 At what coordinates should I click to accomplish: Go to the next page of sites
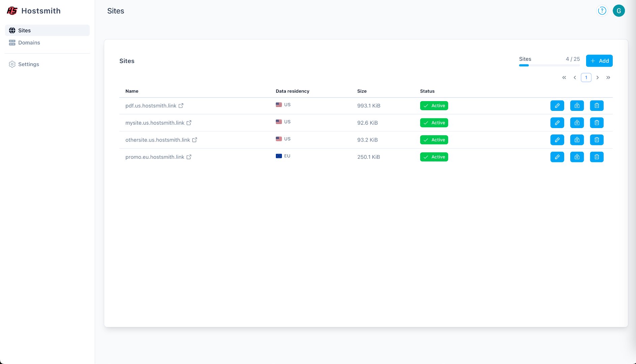[x=598, y=78]
